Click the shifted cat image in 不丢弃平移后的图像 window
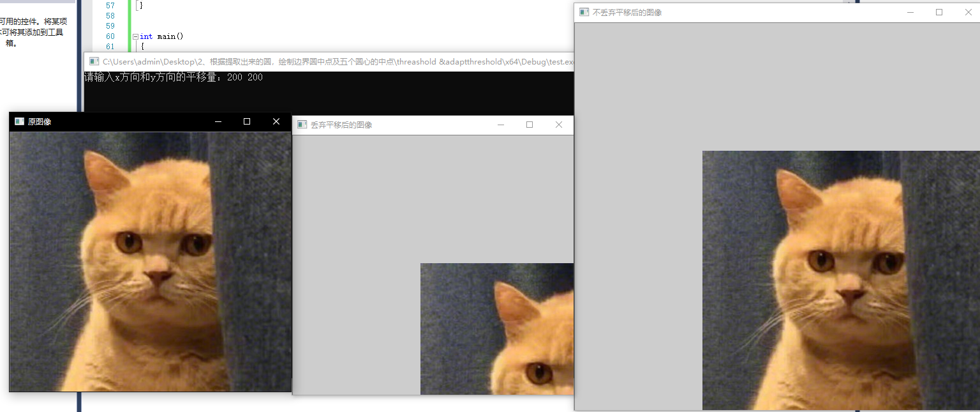The width and height of the screenshot is (980, 412). [841, 280]
